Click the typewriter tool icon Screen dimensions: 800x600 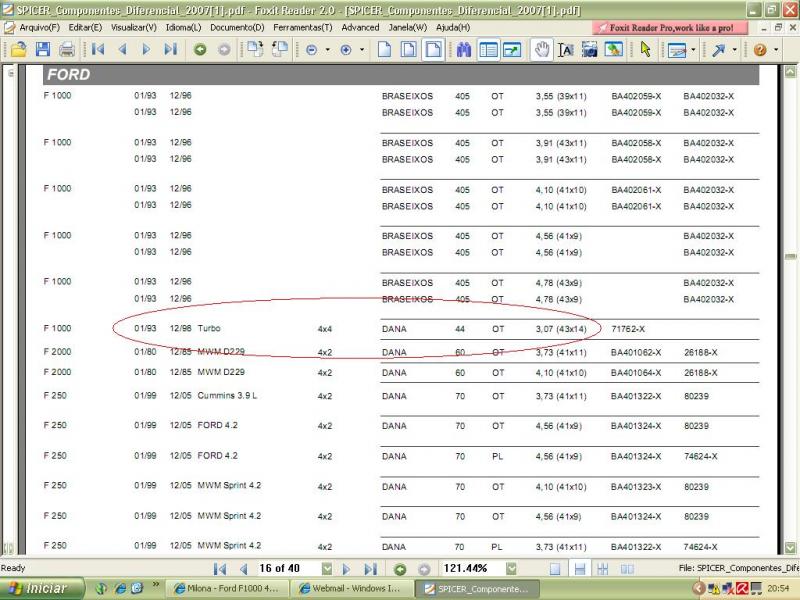click(x=677, y=50)
